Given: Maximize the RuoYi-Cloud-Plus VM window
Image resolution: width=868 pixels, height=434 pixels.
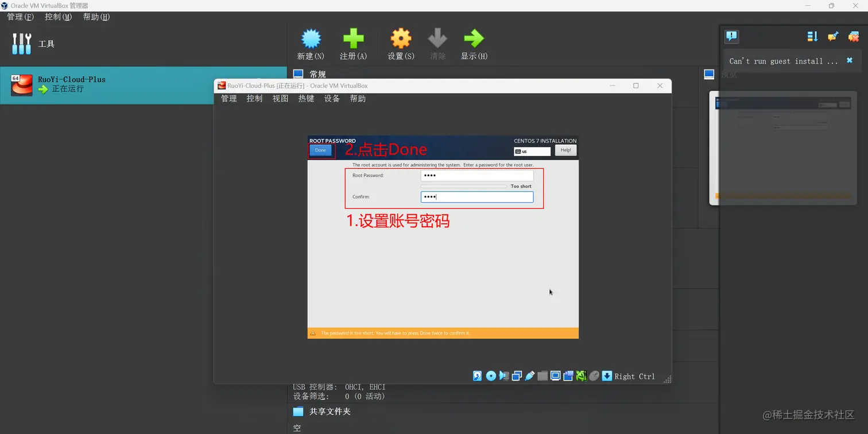Looking at the screenshot, I should (x=636, y=86).
